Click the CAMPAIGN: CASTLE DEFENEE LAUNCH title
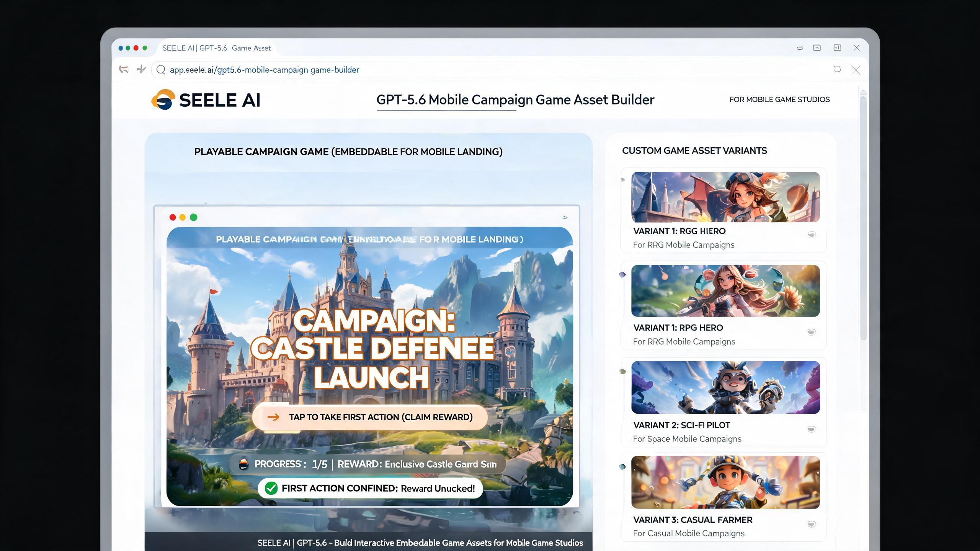This screenshot has width=980, height=551. 372,349
